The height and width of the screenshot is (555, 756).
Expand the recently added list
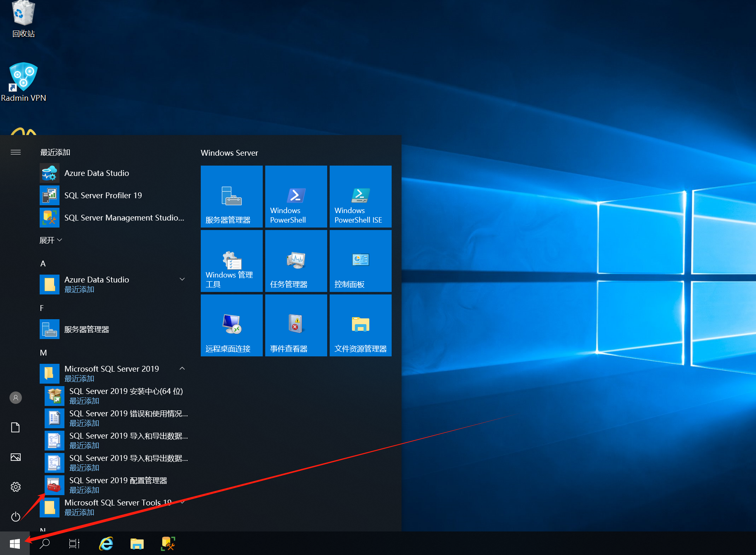pos(50,240)
